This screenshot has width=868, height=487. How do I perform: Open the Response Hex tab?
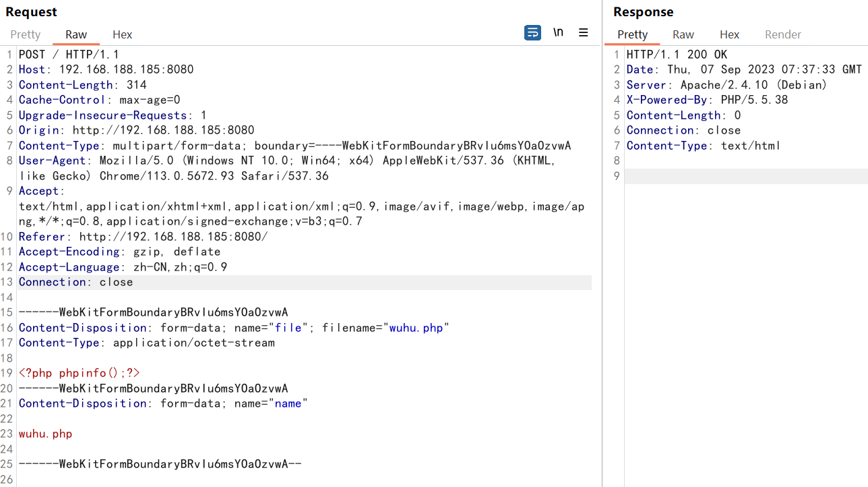(x=729, y=34)
